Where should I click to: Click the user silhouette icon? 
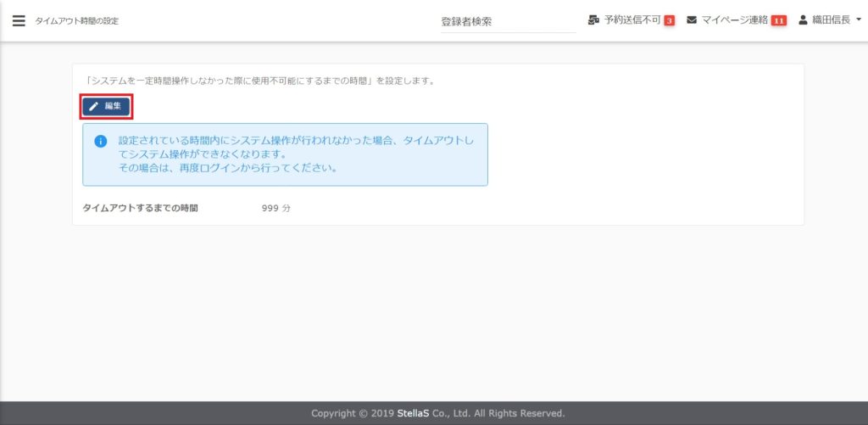(x=804, y=20)
